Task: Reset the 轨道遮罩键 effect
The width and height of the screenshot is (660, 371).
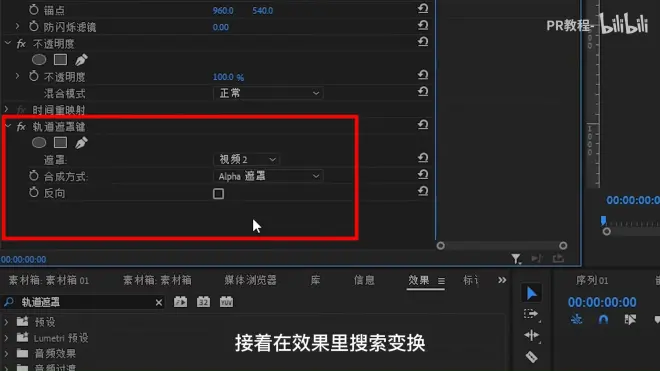Action: (x=423, y=125)
